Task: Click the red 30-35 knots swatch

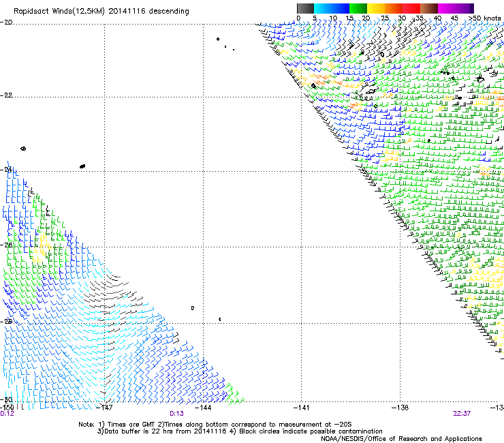Action: click(411, 8)
